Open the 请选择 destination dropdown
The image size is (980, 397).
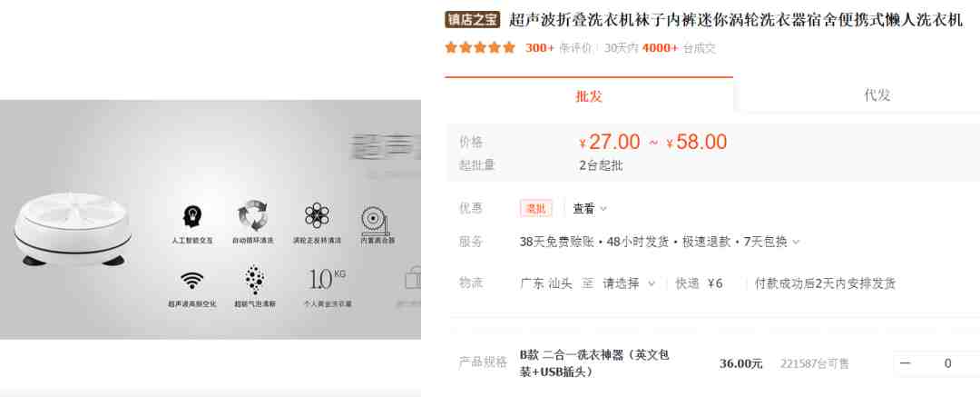(629, 283)
